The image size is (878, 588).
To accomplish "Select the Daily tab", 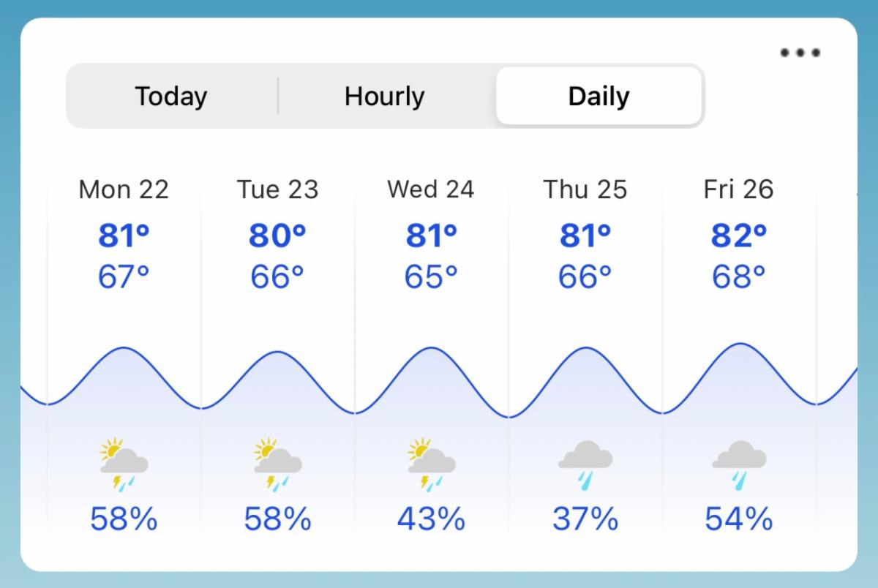I will coord(599,96).
